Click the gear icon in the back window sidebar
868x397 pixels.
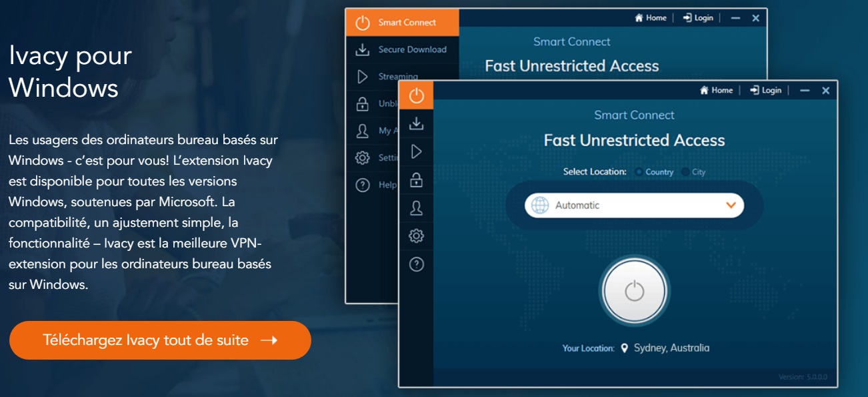tap(363, 158)
